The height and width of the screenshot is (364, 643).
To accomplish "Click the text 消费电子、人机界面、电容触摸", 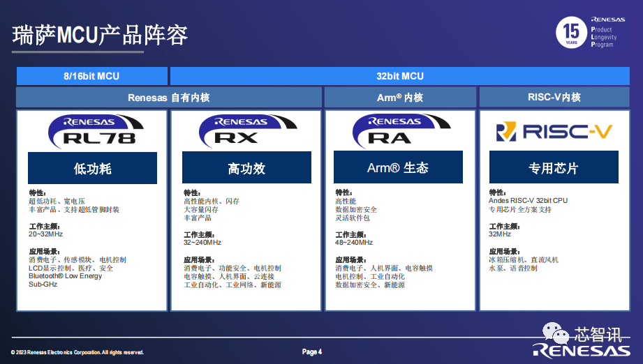I will 384,268.
